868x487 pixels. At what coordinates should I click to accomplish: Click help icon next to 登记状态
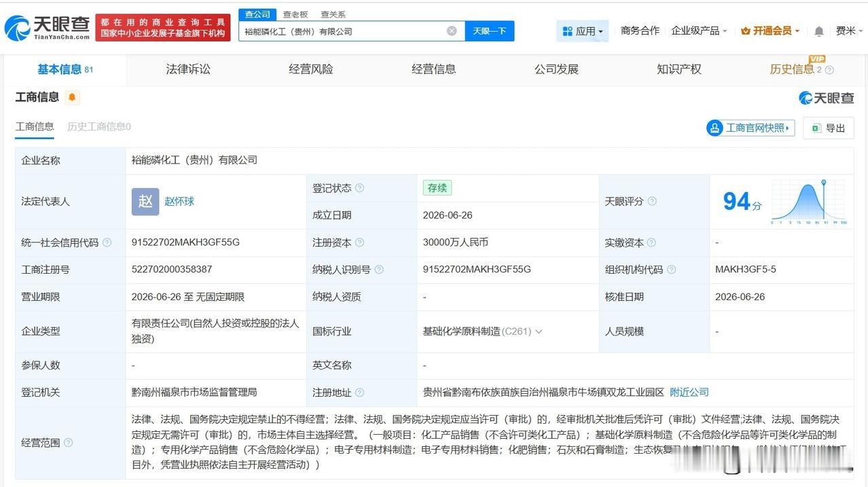359,188
